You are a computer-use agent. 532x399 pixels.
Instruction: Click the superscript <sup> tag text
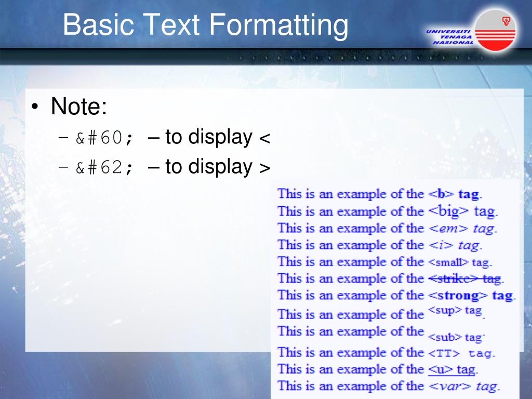[x=455, y=311]
